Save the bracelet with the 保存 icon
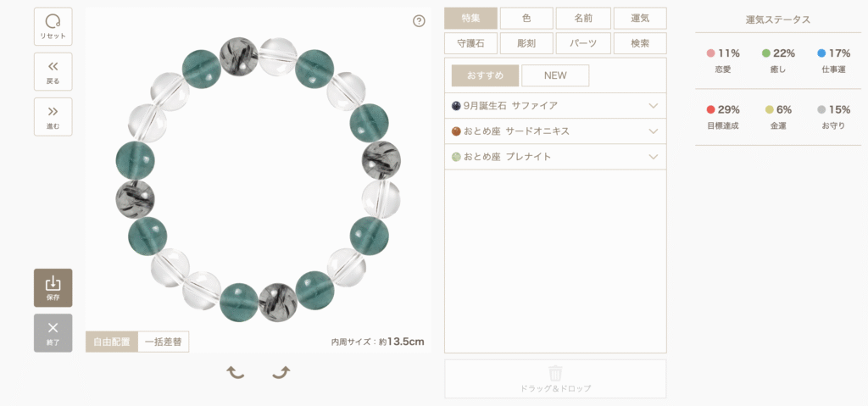 pos(53,287)
